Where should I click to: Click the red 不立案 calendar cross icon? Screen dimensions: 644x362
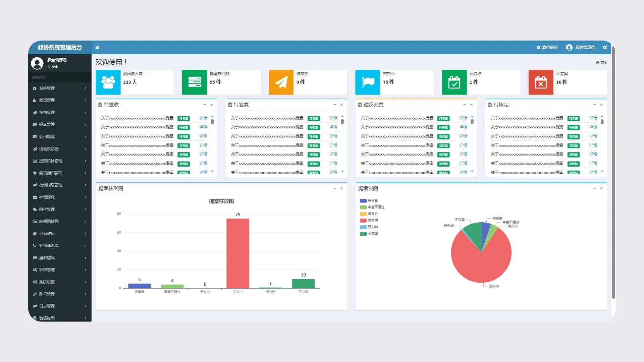[x=541, y=82]
